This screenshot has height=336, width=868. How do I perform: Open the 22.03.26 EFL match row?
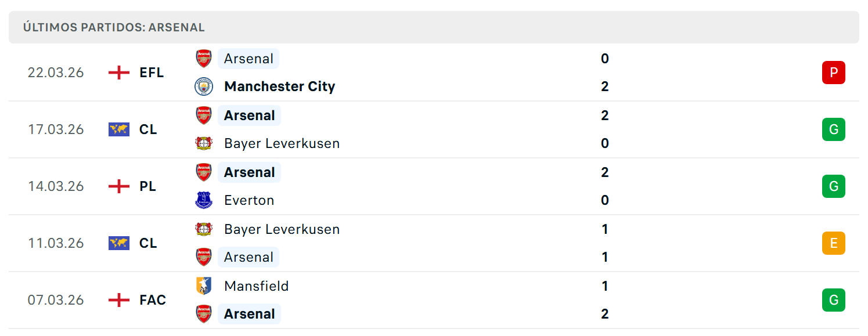click(434, 73)
